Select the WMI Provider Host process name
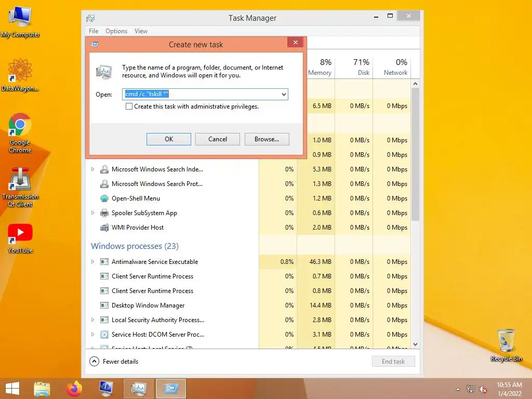 [138, 228]
